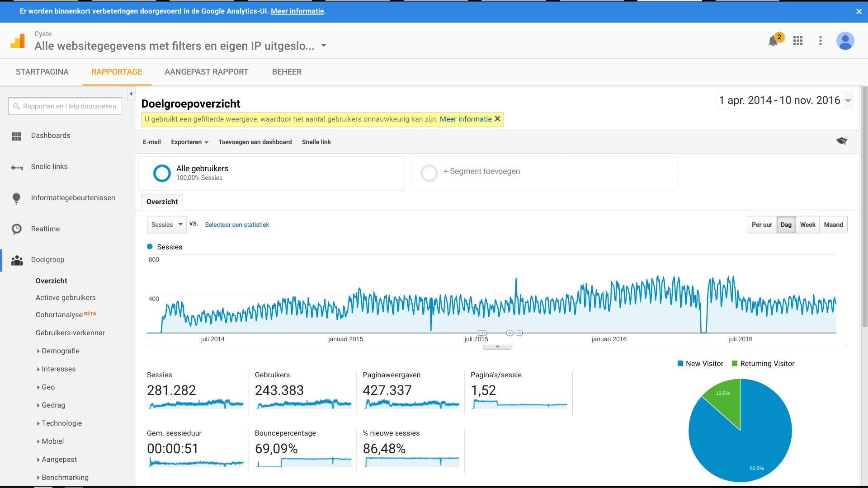868x488 pixels.
Task: Click the Snelle link button
Action: coord(316,142)
